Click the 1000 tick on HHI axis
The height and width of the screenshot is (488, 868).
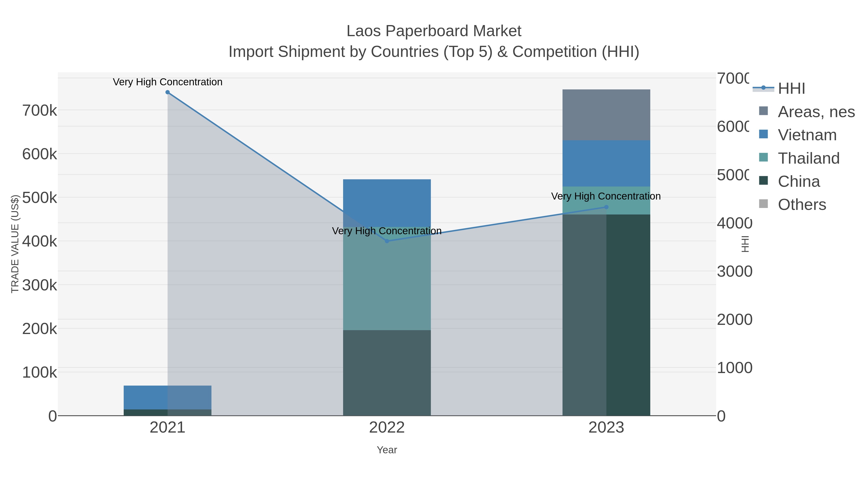[x=735, y=368]
